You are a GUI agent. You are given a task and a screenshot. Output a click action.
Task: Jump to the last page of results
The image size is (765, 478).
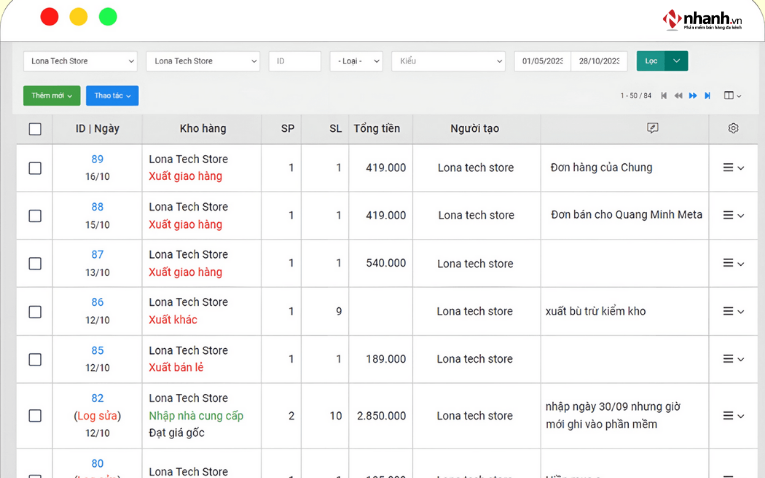coord(707,96)
